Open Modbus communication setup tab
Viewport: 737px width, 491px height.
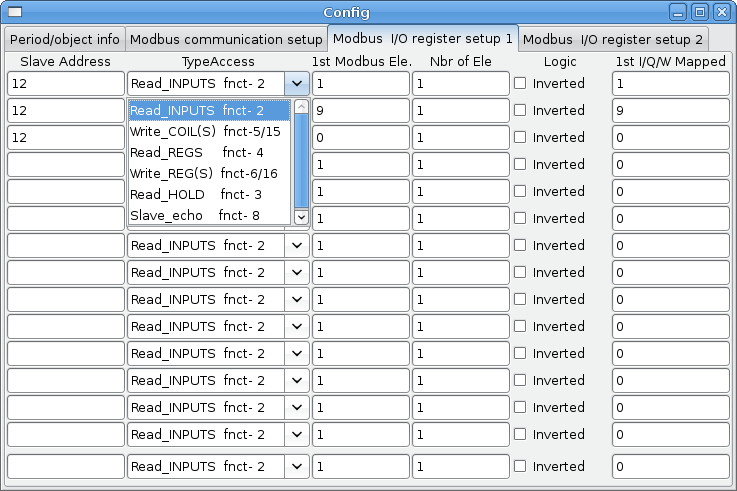pyautogui.click(x=226, y=39)
